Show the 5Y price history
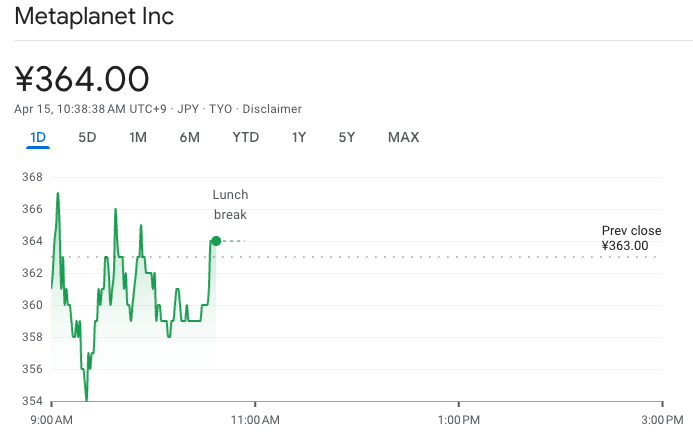Viewport: 693px width, 441px height. (346, 137)
